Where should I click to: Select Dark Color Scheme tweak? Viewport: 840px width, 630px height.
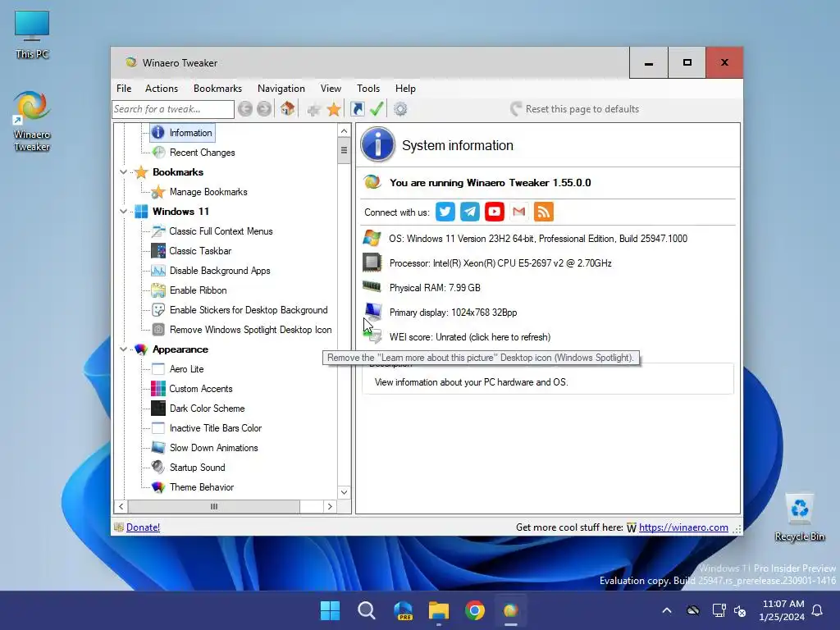(208, 409)
